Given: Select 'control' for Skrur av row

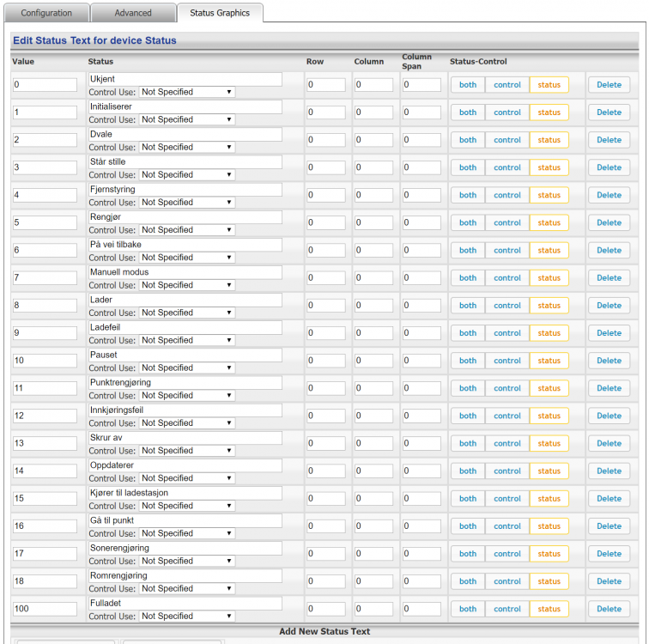Looking at the screenshot, I should (506, 443).
